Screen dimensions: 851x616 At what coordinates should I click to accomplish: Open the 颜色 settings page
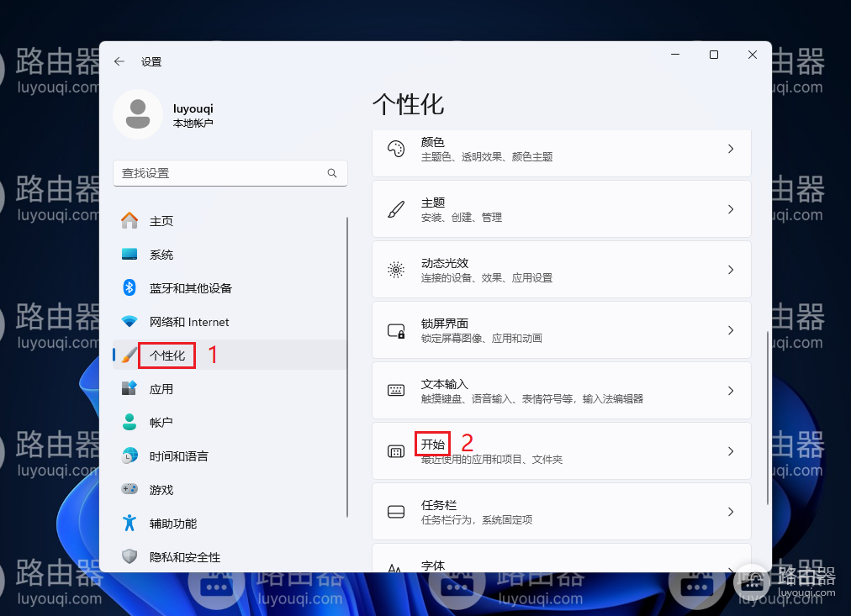point(562,153)
